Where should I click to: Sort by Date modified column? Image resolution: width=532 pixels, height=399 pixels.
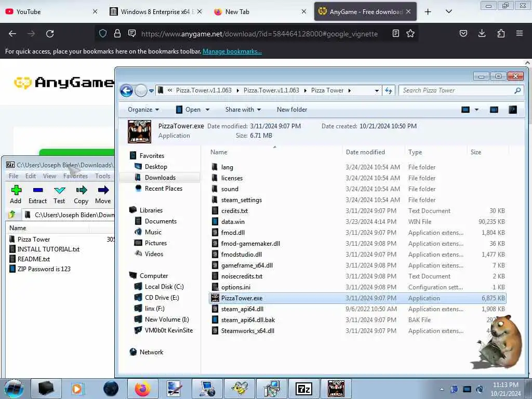(373, 152)
